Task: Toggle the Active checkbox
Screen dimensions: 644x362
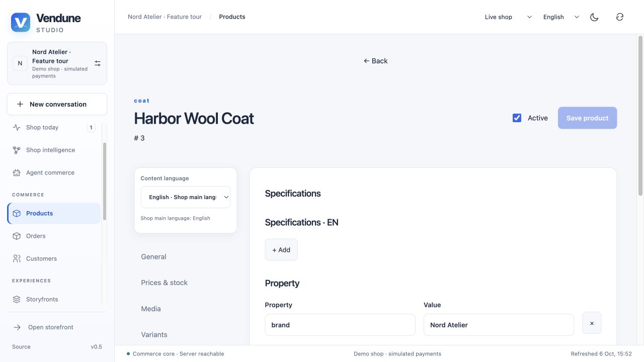Action: pyautogui.click(x=517, y=118)
